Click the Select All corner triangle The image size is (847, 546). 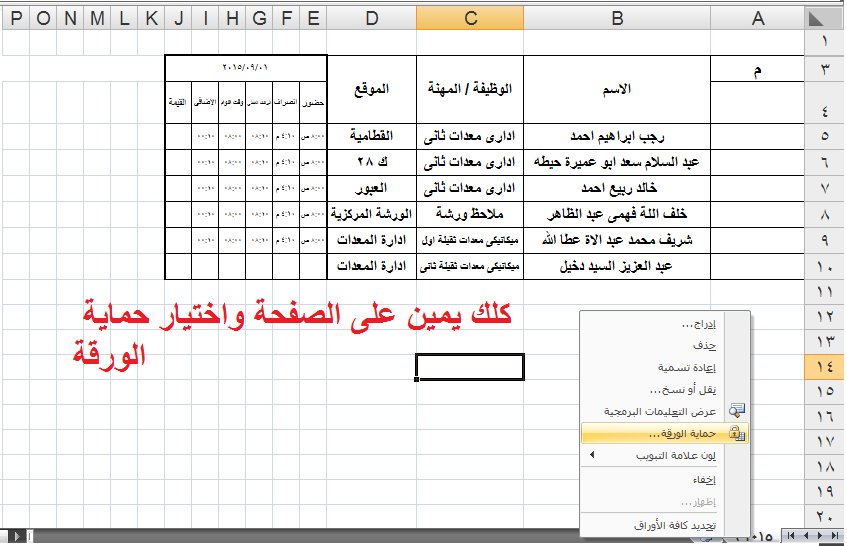pos(817,18)
